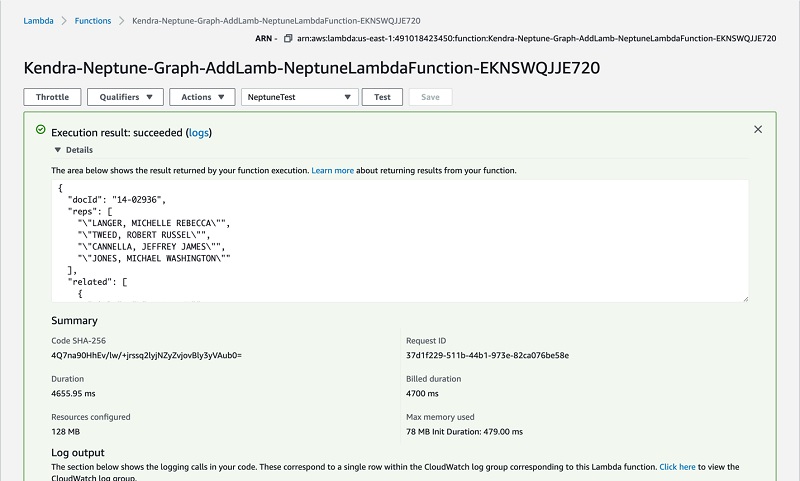
Task: Select the Code SHA-256 hash value
Action: (146, 355)
